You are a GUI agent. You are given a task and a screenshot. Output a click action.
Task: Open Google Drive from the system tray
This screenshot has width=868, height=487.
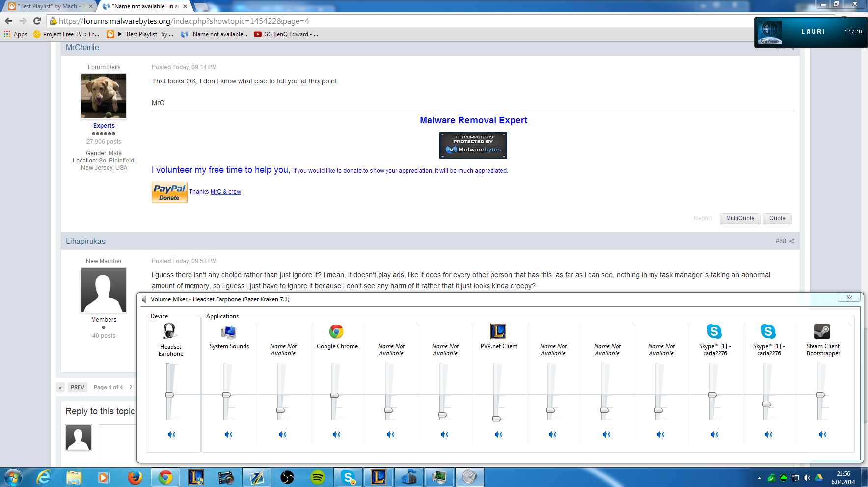pos(819,478)
